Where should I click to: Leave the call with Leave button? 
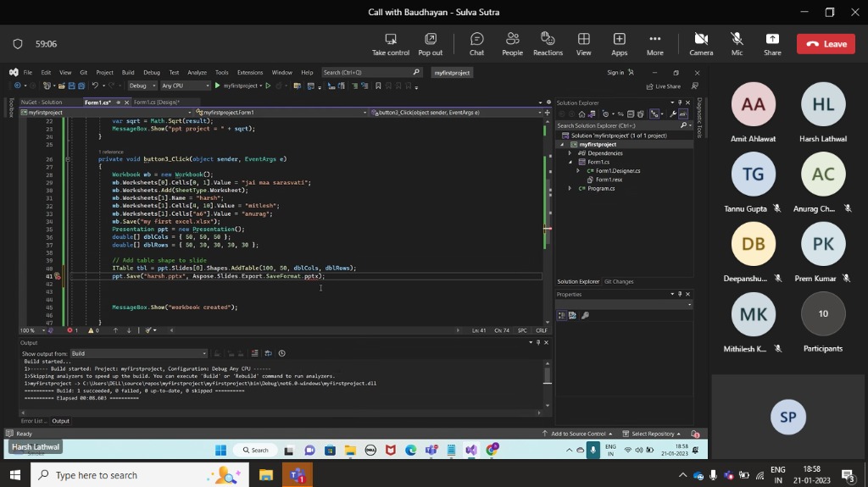click(826, 44)
